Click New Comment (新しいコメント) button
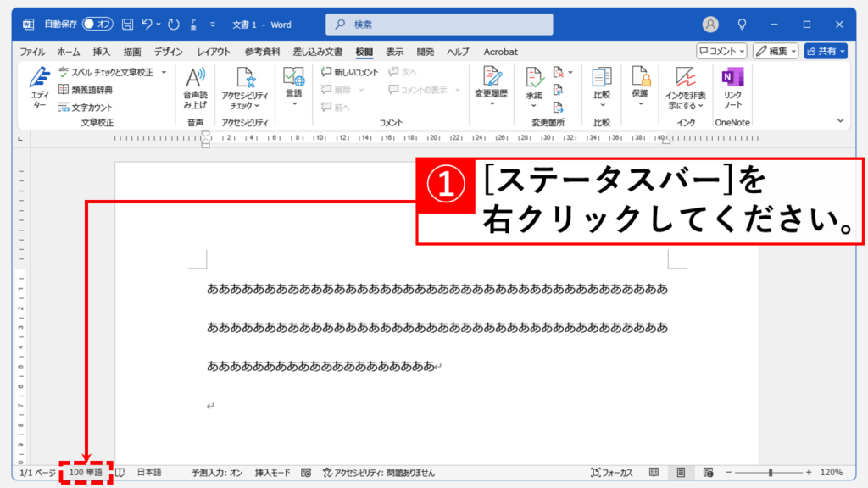Viewport: 868px width, 488px height. point(350,73)
